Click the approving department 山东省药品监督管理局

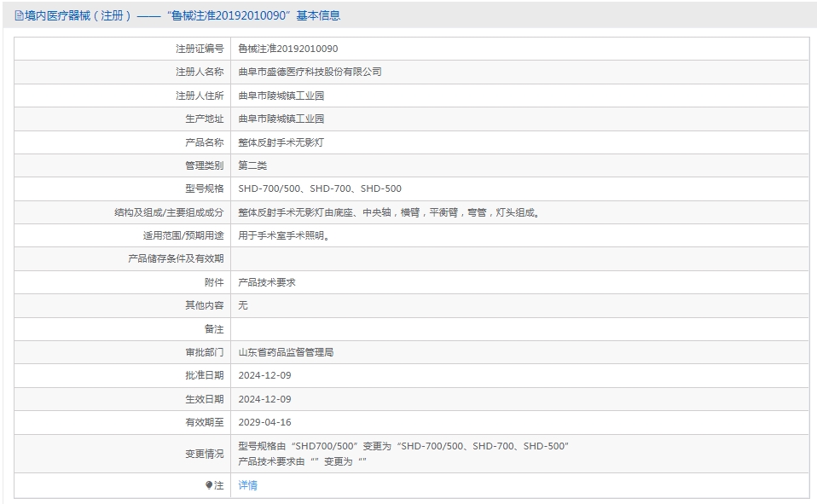[x=286, y=352]
